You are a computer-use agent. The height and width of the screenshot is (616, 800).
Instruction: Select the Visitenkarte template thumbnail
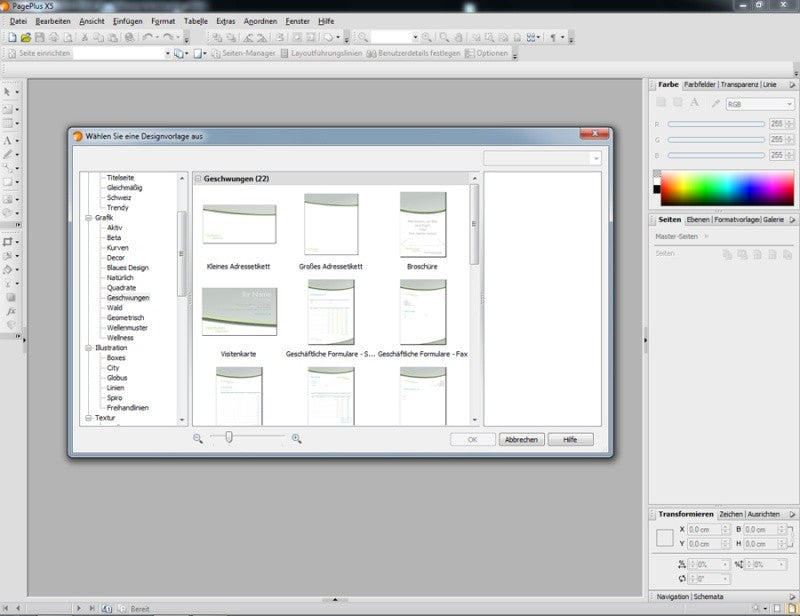click(x=239, y=311)
